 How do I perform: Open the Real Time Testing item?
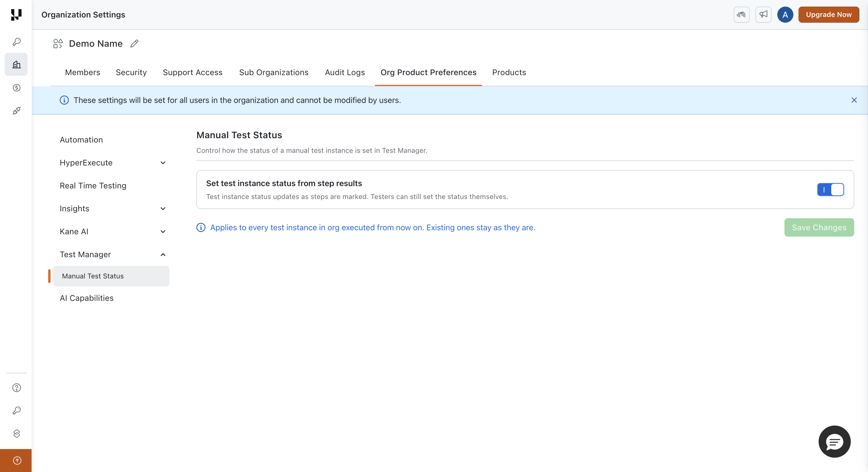point(93,186)
